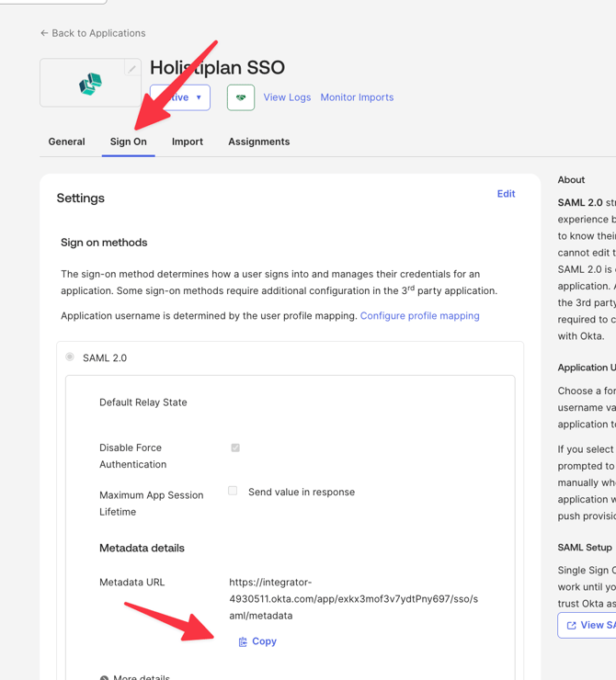Go to the Import tab

point(188,142)
